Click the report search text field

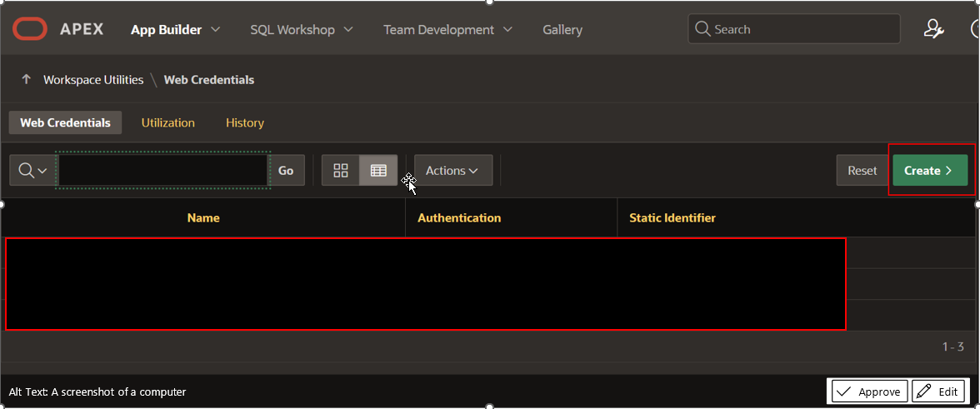coord(162,170)
